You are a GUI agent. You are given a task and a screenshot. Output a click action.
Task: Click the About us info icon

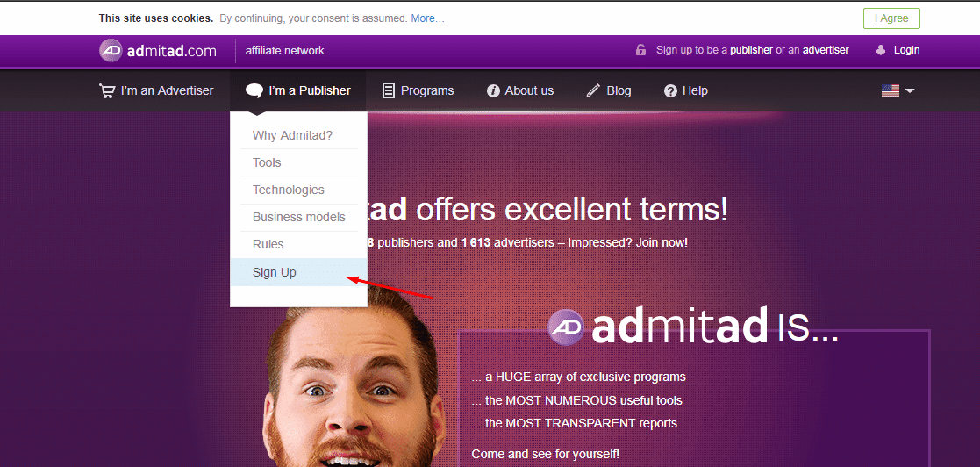(493, 91)
